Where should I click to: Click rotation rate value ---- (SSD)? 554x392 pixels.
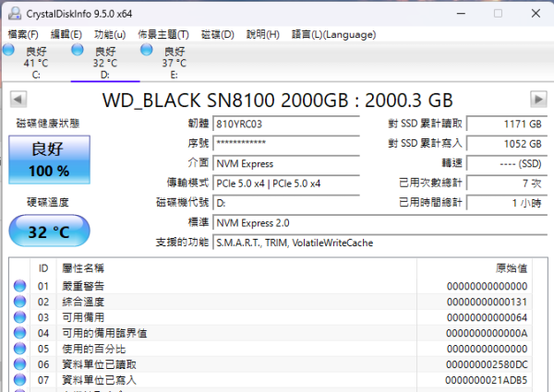[x=507, y=163]
